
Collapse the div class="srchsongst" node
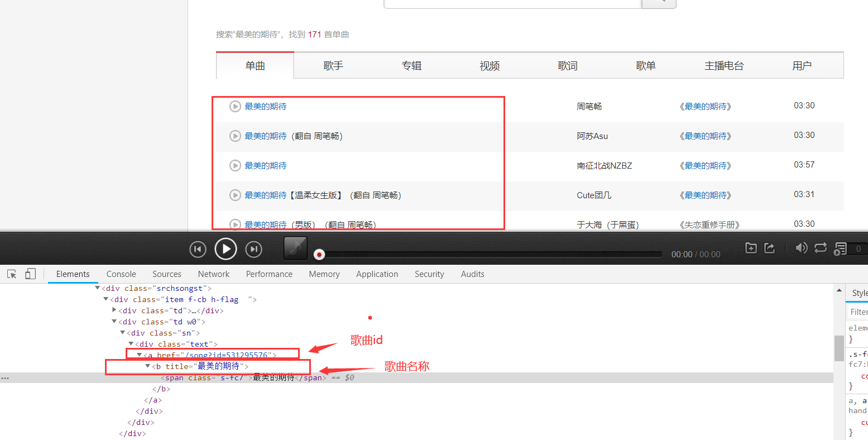98,288
